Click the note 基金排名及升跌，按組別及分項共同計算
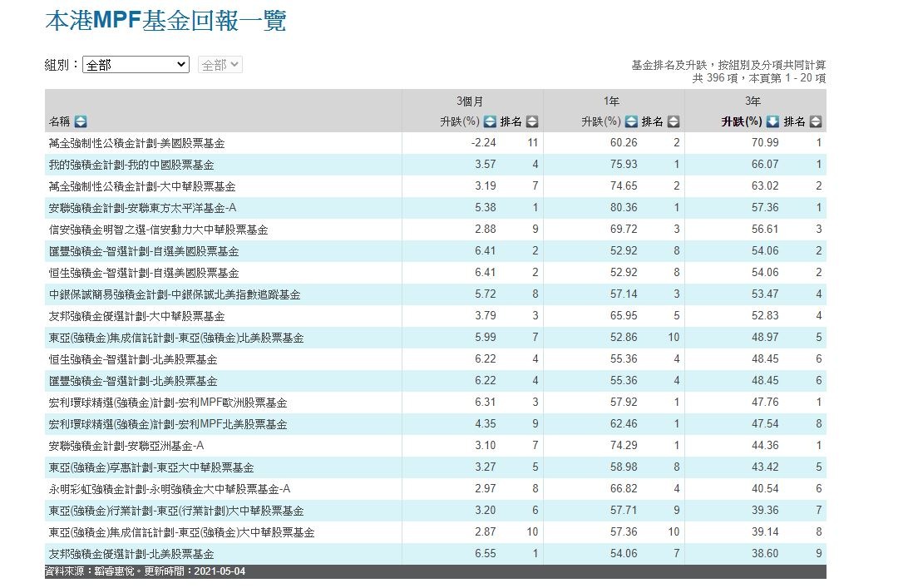 [x=728, y=65]
